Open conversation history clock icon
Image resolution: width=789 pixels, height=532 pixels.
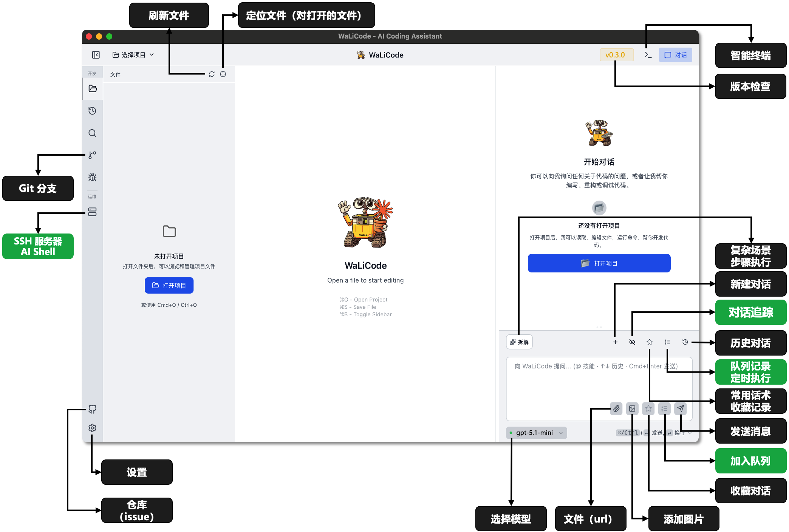click(685, 342)
